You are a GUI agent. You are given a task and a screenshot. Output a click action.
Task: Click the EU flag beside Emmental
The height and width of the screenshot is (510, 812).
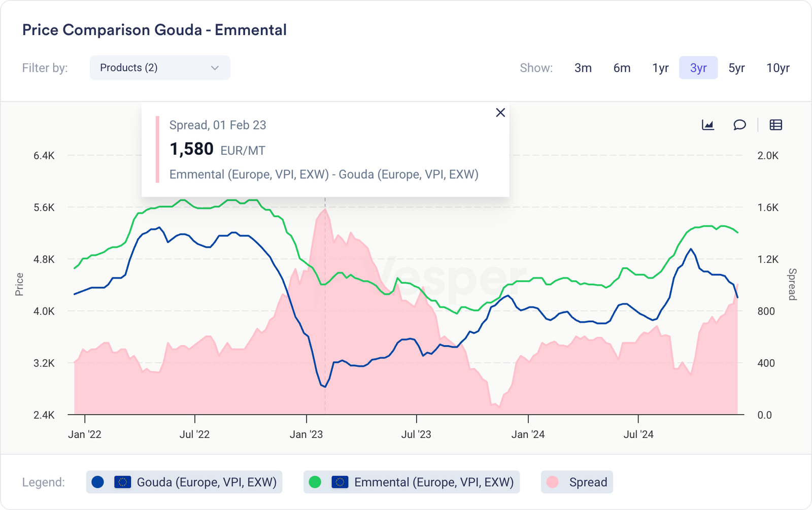tap(340, 482)
